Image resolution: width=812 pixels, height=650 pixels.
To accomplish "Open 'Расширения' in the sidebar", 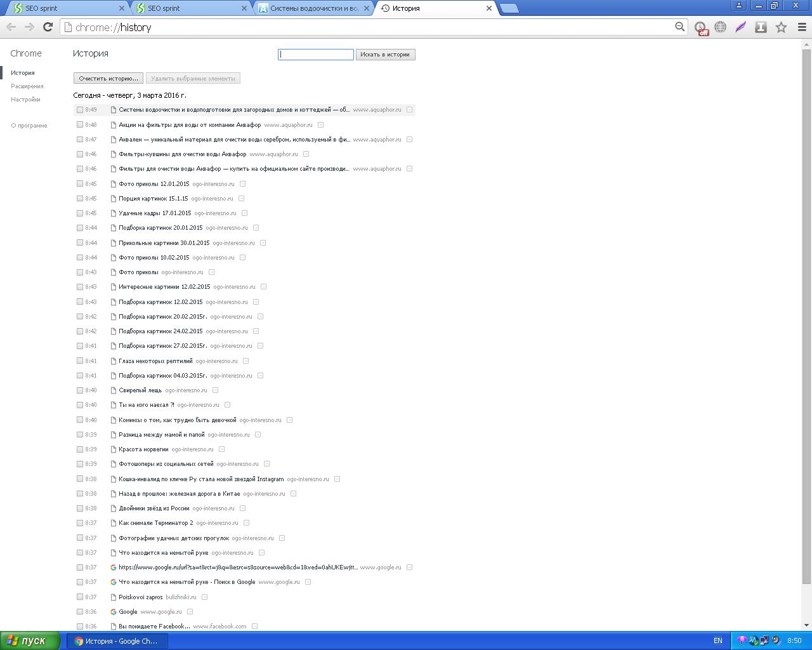I will pos(27,86).
